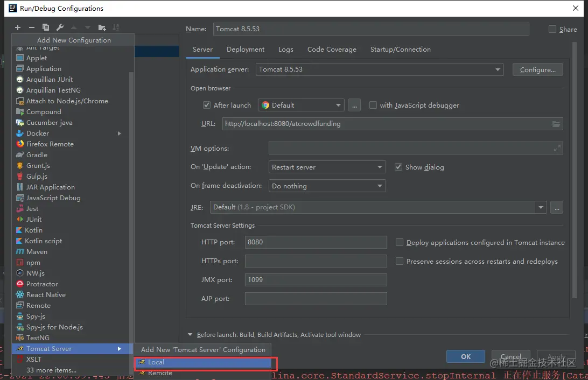Click the wrench Edit Defaults icon

60,27
